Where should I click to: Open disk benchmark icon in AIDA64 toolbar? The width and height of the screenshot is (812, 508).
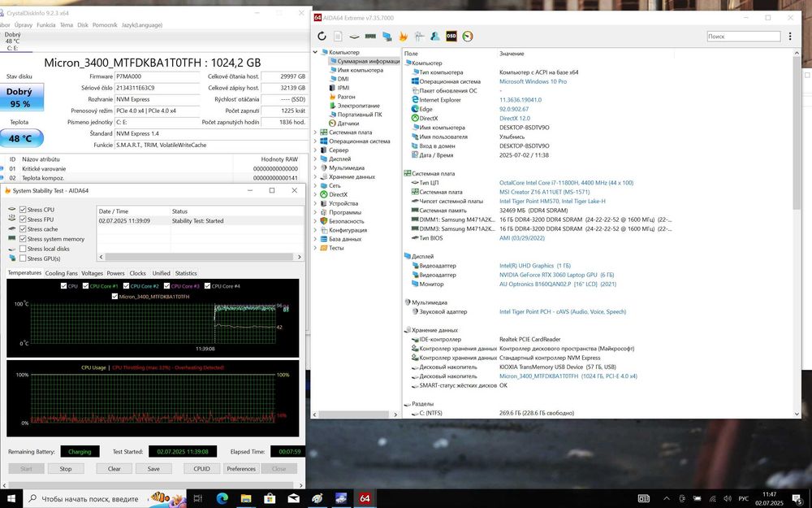(354, 37)
